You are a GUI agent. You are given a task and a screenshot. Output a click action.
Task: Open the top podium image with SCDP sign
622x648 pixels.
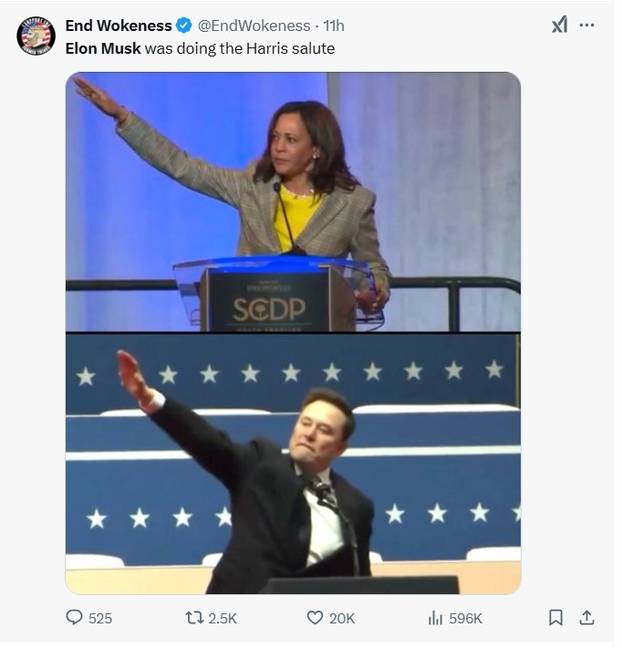[293, 201]
